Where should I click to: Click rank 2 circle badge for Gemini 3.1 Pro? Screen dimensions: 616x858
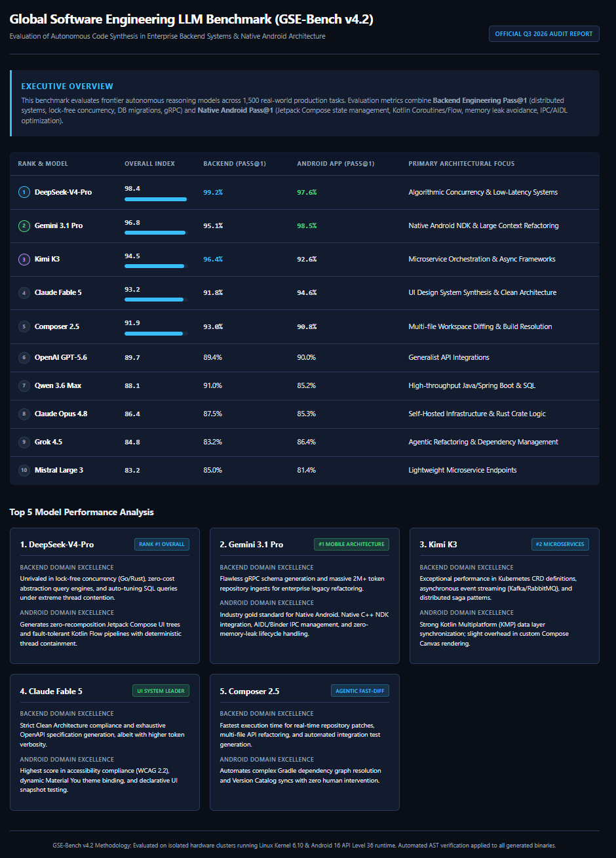pos(24,225)
